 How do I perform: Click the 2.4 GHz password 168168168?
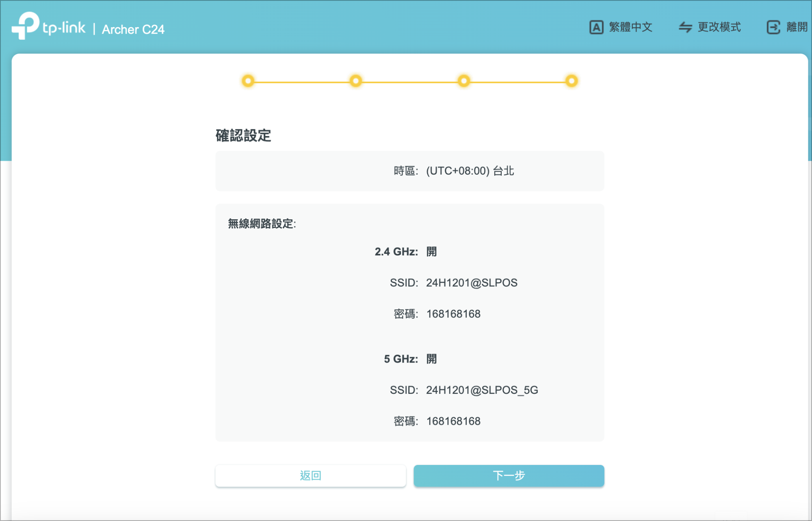click(x=453, y=314)
